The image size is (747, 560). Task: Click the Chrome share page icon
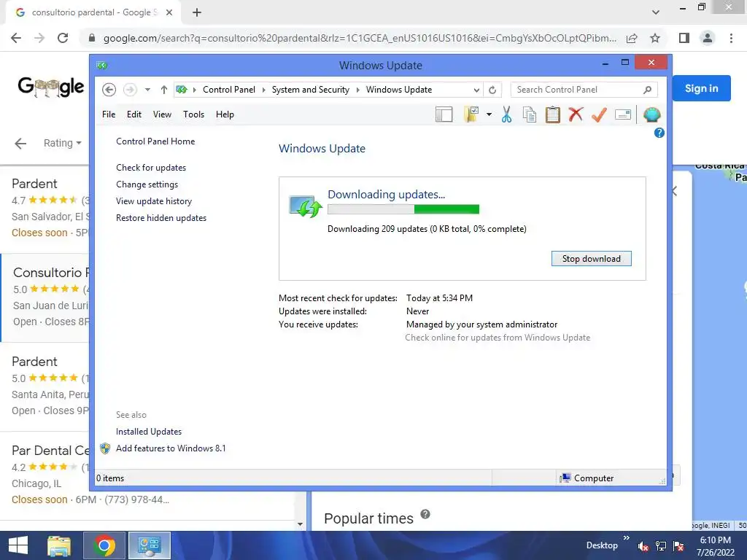click(632, 38)
